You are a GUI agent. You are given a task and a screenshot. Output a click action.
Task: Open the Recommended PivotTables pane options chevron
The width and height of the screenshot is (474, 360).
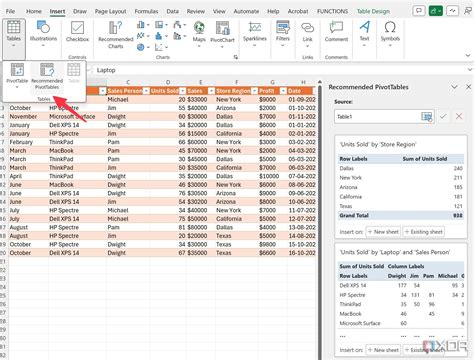pos(454,87)
